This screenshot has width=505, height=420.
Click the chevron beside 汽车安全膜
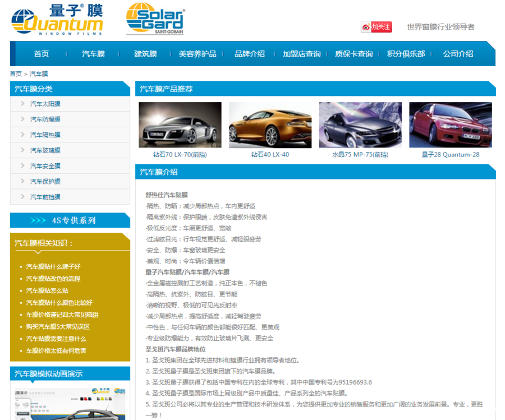pos(22,165)
